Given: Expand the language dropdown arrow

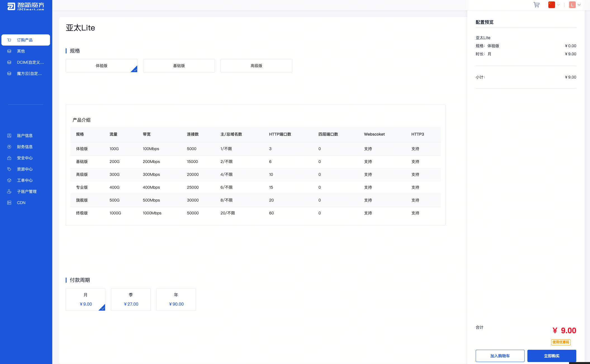Looking at the screenshot, I should 558,5.
